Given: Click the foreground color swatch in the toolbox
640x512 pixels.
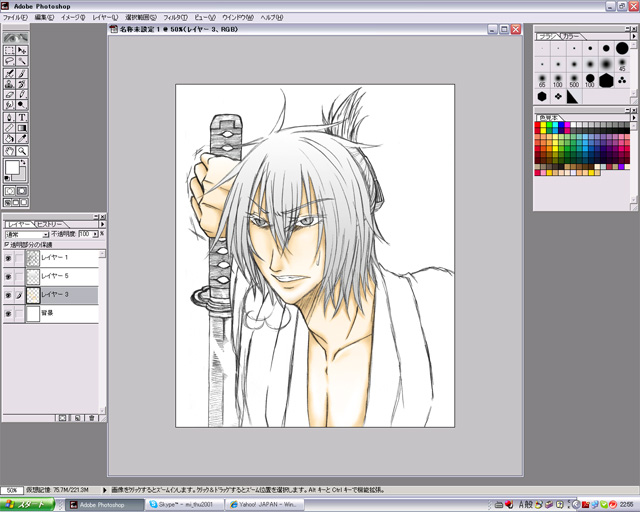Looking at the screenshot, I should [x=12, y=167].
